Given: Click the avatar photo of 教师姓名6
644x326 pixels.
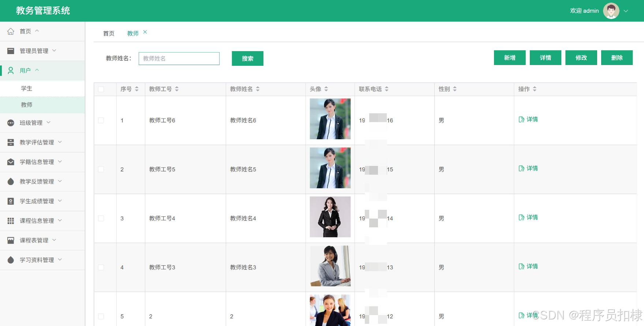Looking at the screenshot, I should pos(330,119).
